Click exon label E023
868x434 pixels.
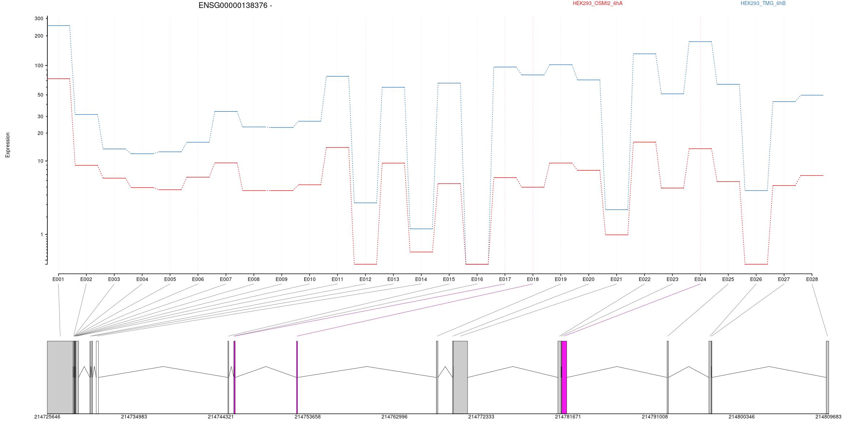click(672, 279)
